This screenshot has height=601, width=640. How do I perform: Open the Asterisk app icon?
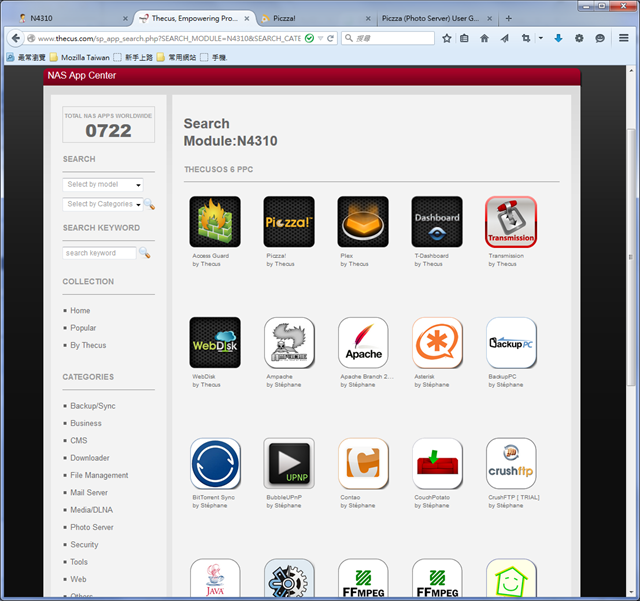coord(437,343)
